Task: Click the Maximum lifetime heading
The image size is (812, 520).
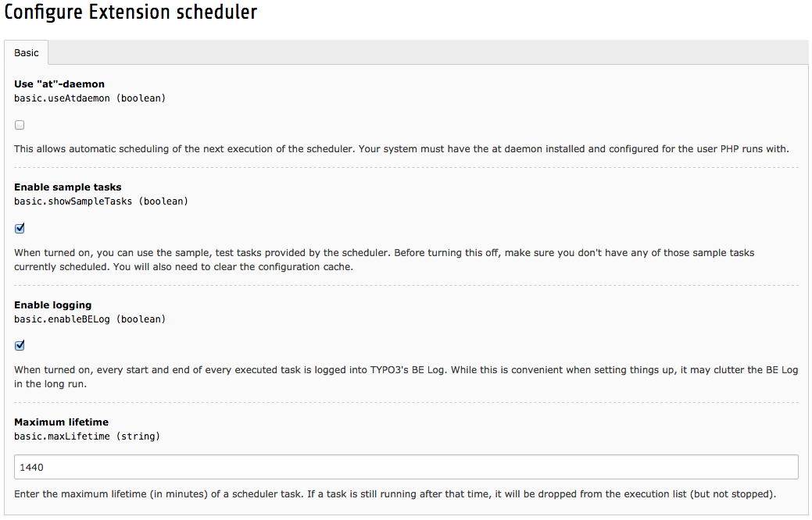Action: point(61,422)
